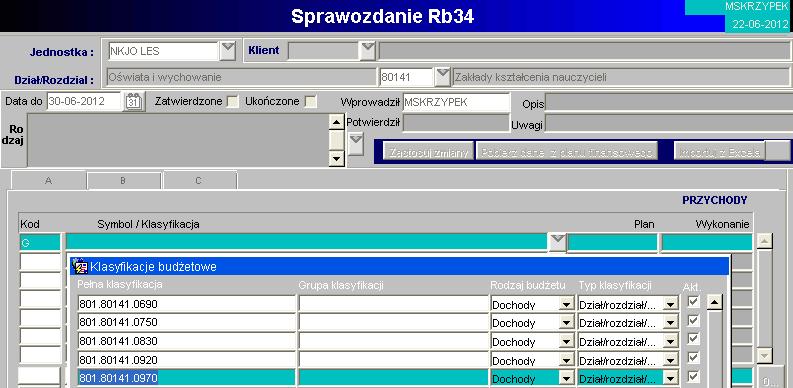The width and height of the screenshot is (793, 388).
Task: Open the calendar picker beside Data do
Action: [134, 102]
